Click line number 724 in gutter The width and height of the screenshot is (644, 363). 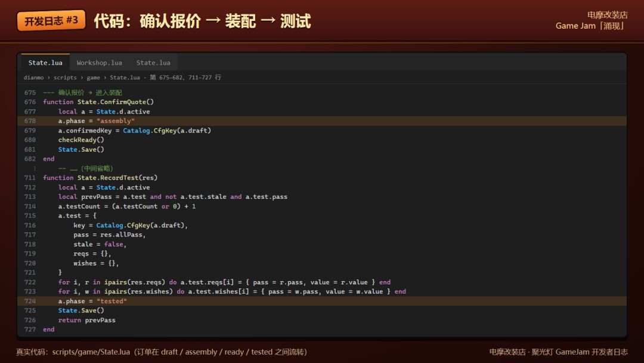coord(30,301)
